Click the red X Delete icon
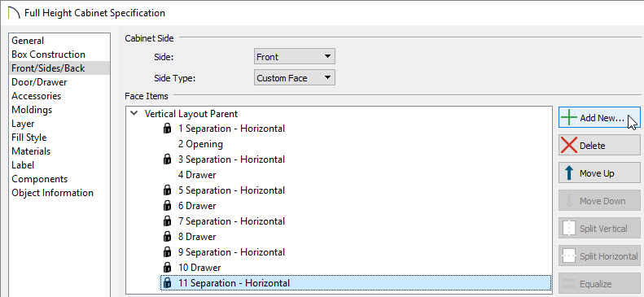644x297 pixels. (569, 145)
